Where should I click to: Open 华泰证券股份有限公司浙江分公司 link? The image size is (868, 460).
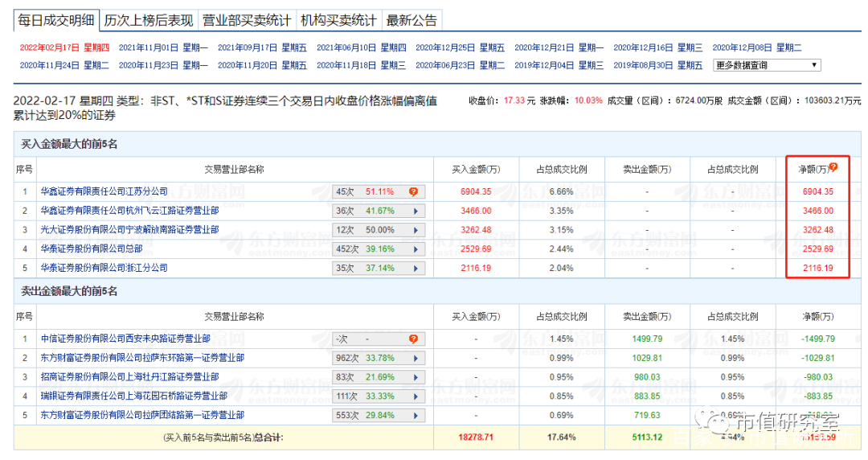[104, 268]
